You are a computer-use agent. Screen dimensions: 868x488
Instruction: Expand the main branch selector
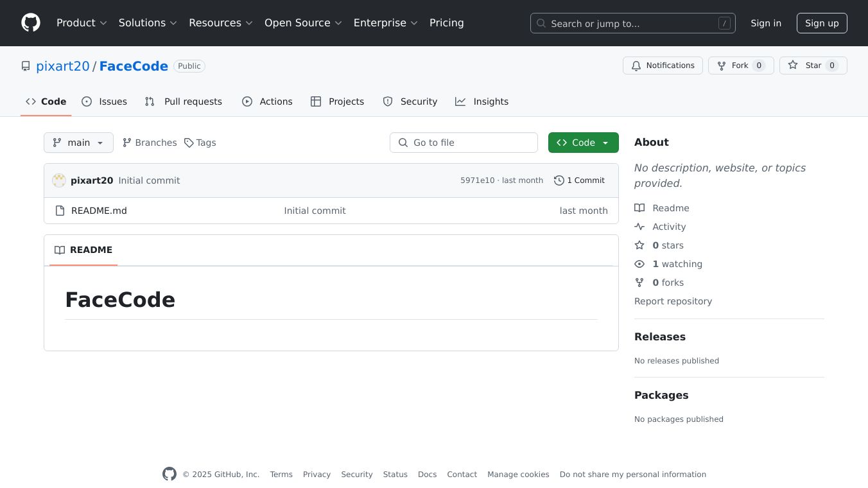click(x=78, y=143)
